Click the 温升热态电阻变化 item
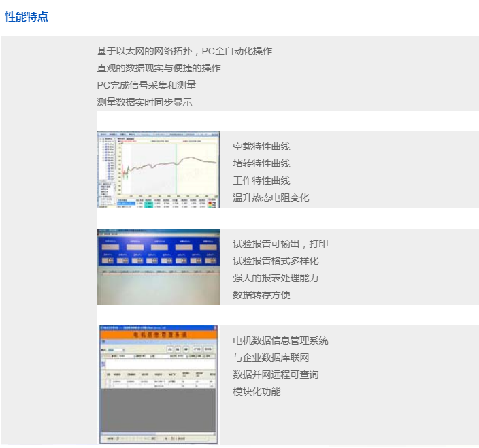 271,197
